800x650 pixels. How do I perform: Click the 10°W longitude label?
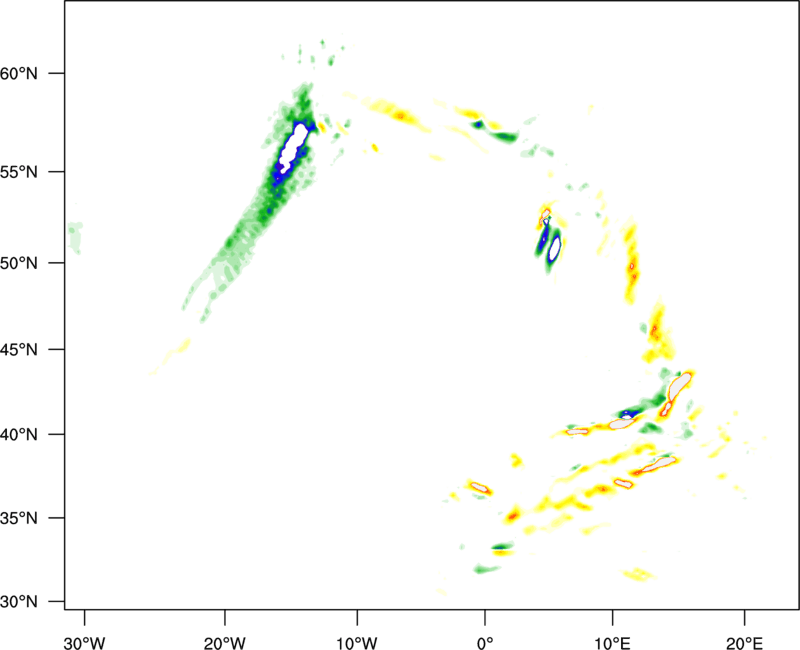point(357,643)
